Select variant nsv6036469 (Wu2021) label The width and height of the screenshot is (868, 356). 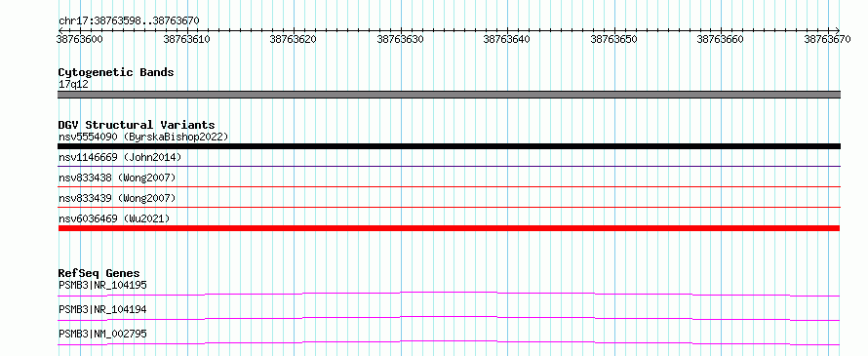(x=114, y=218)
